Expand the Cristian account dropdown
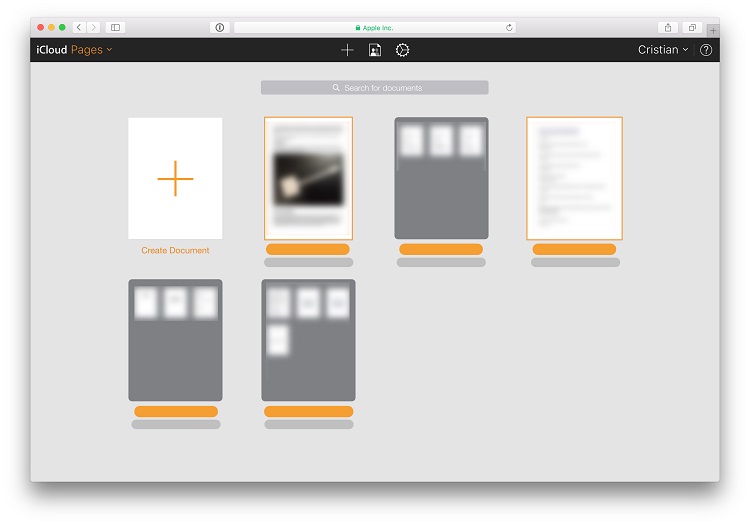 point(663,50)
